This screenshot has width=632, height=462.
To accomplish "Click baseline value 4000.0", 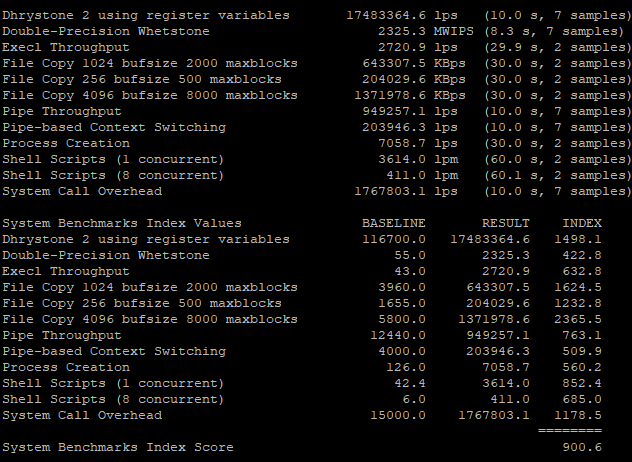I will (x=401, y=351).
